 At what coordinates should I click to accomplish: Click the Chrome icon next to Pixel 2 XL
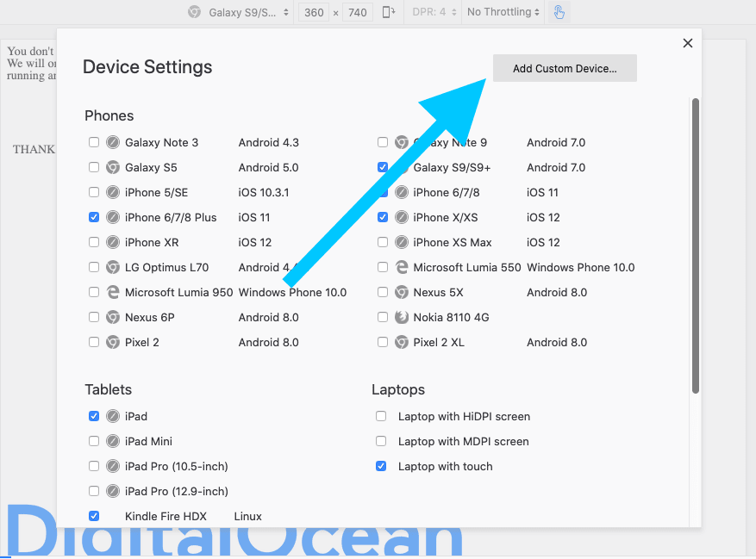[401, 342]
